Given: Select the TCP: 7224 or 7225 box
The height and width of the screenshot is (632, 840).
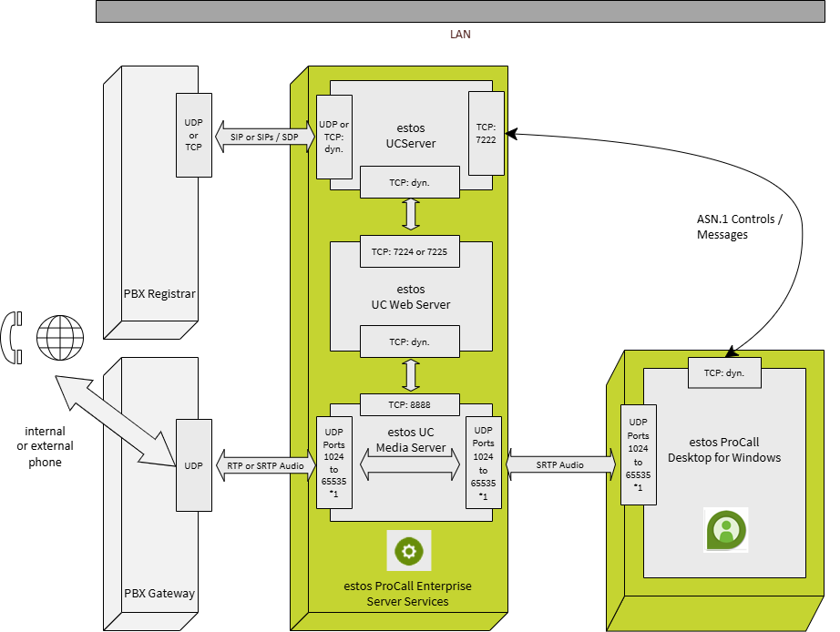Looking at the screenshot, I should [409, 251].
